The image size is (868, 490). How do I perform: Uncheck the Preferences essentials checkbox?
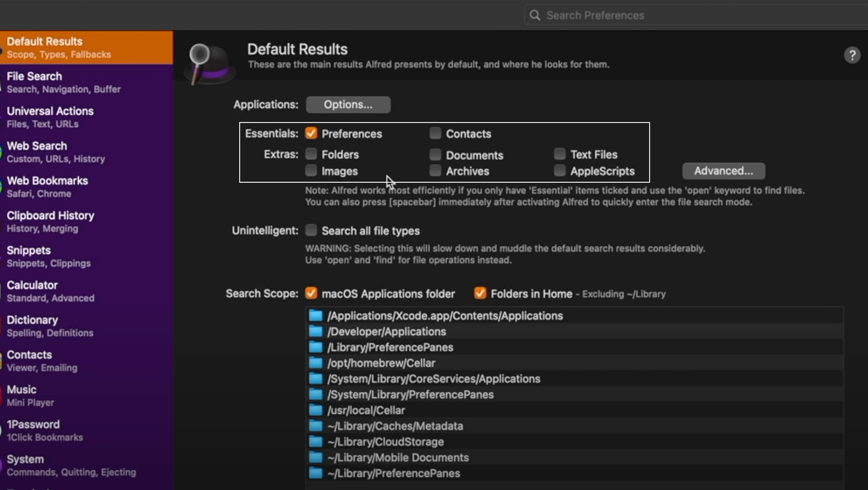(x=311, y=133)
